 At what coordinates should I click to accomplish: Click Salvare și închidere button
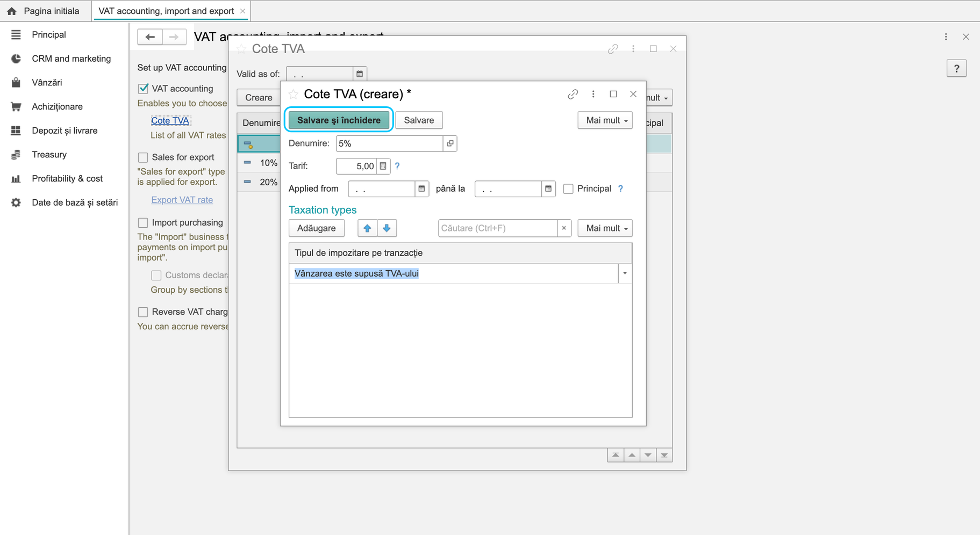pyautogui.click(x=339, y=120)
